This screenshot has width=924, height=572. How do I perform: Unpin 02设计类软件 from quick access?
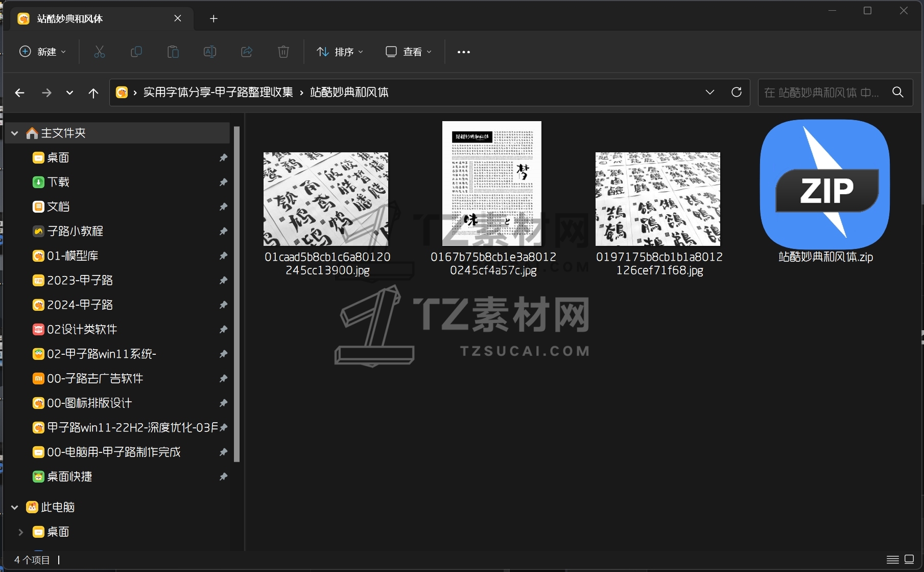point(223,329)
